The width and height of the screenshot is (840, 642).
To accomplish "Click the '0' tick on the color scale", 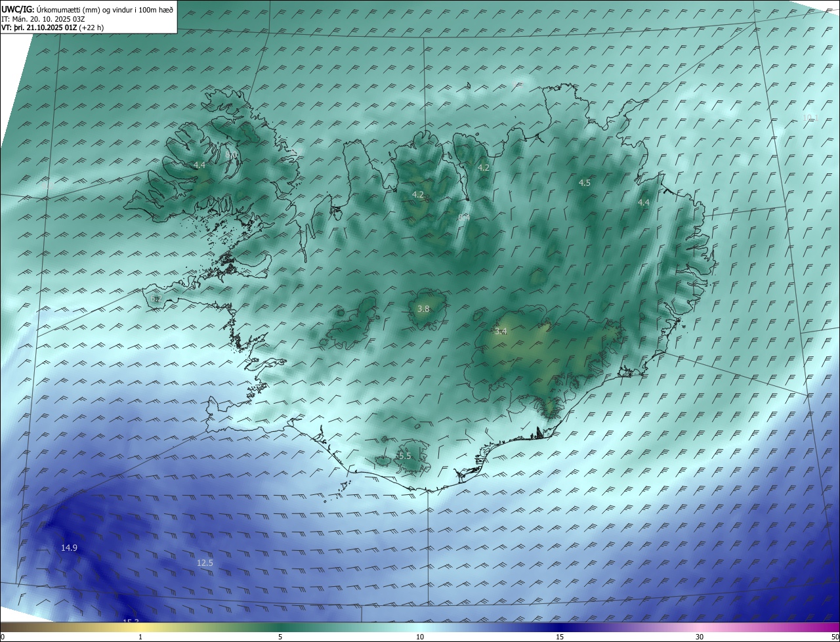I will 2,637.
